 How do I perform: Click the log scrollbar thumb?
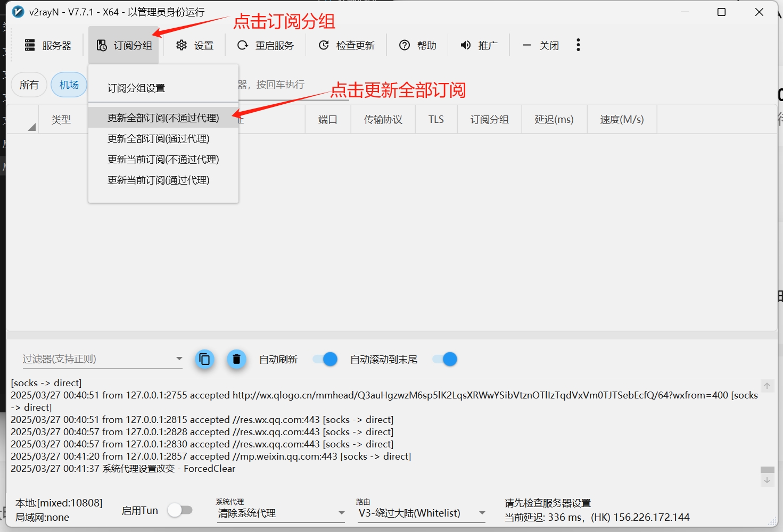point(767,470)
